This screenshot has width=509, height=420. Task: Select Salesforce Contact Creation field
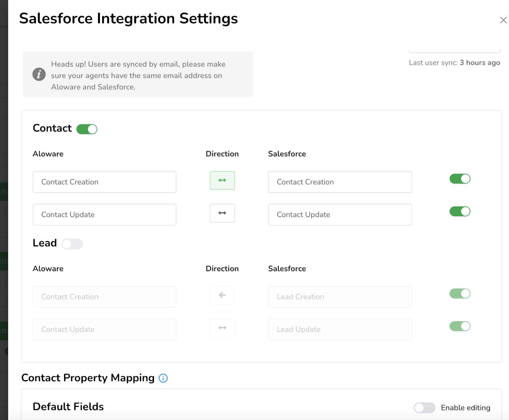pos(340,182)
